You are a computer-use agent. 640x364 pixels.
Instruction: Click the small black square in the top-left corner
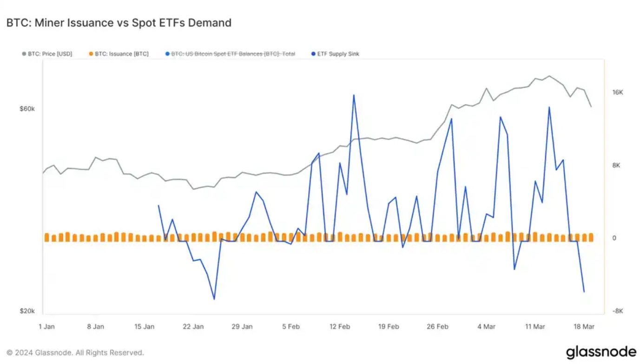point(3,4)
